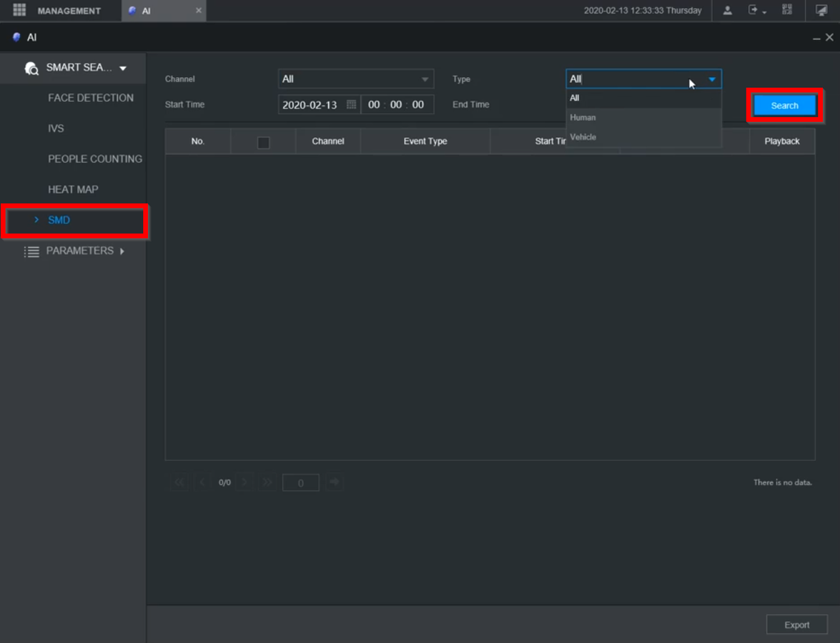
Task: Click the date and time display
Action: tap(642, 11)
